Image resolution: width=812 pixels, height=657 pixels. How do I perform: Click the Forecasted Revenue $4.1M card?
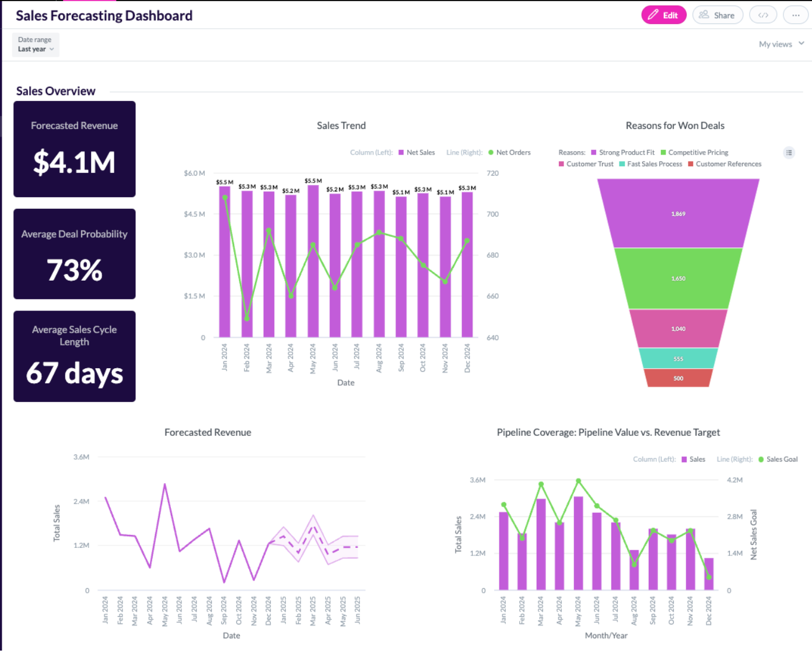[75, 149]
